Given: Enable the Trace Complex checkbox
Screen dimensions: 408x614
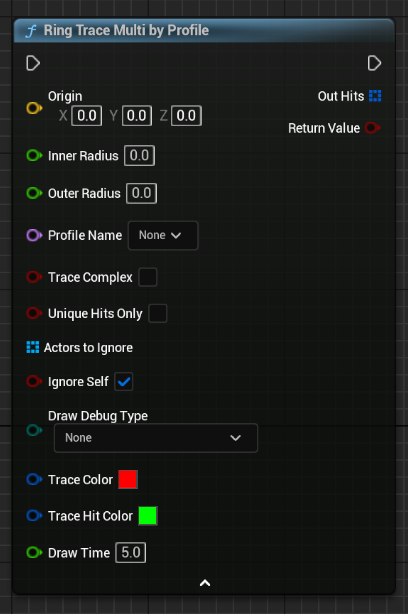Looking at the screenshot, I should coord(148,277).
